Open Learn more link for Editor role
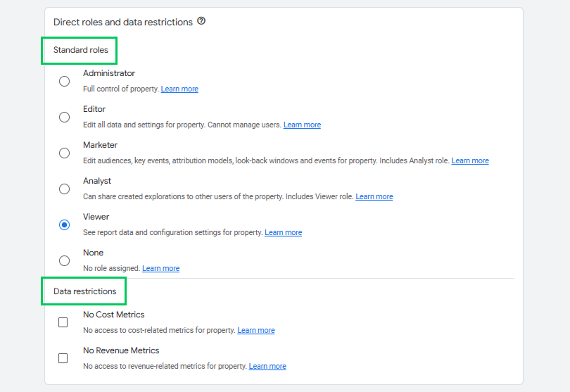 point(302,125)
